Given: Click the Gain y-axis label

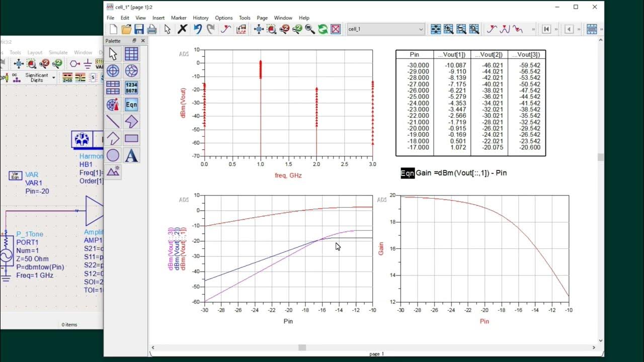Looking at the screenshot, I should (x=381, y=248).
